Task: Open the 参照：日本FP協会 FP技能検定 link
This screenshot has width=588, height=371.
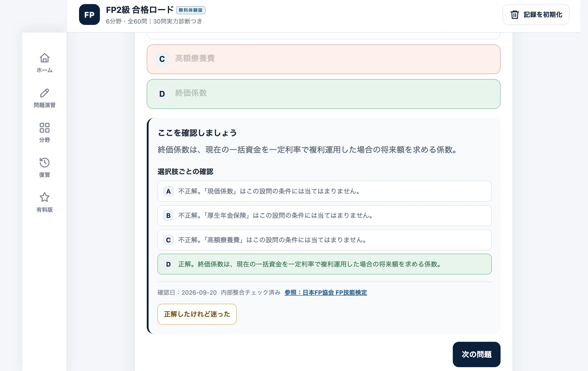Action: pyautogui.click(x=326, y=292)
